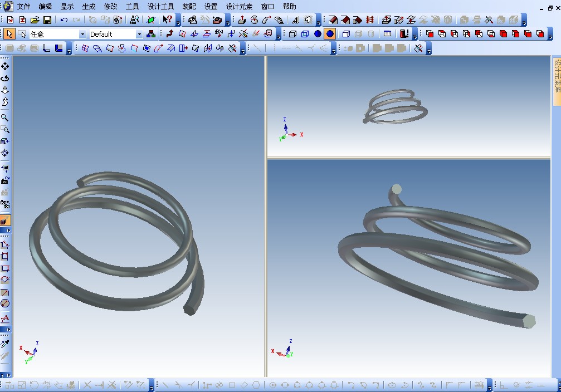Image resolution: width=561 pixels, height=392 pixels.
Task: Toggle the highlighted smooth shading sphere
Action: click(x=330, y=34)
